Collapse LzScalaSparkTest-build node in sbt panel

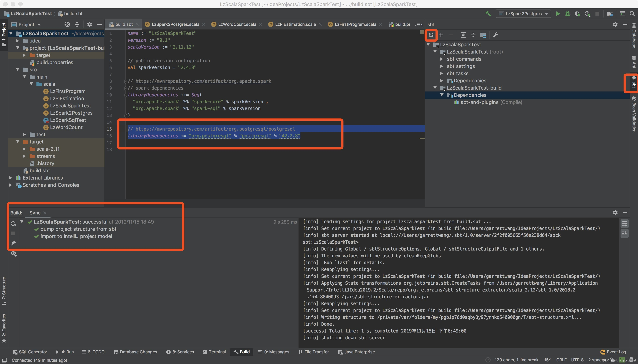point(435,88)
